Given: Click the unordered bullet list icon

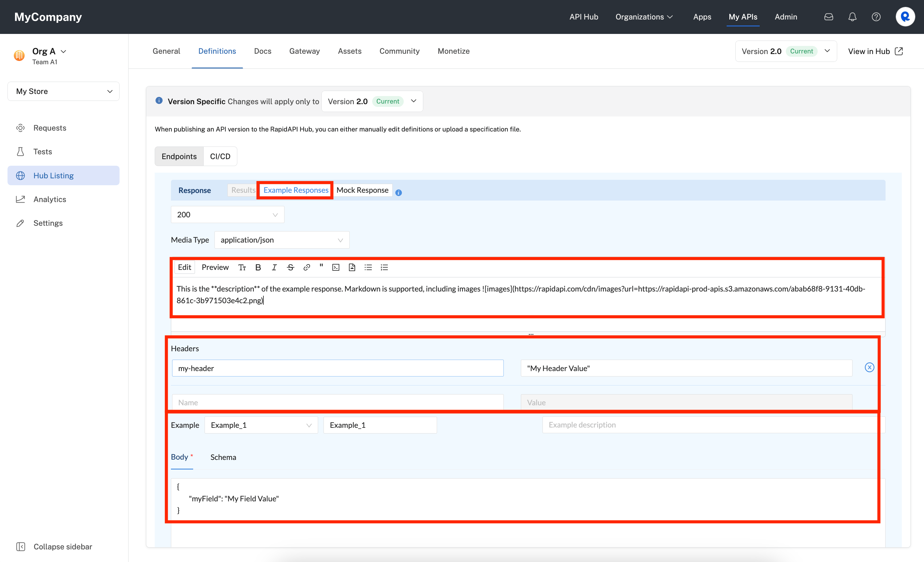Looking at the screenshot, I should point(368,267).
